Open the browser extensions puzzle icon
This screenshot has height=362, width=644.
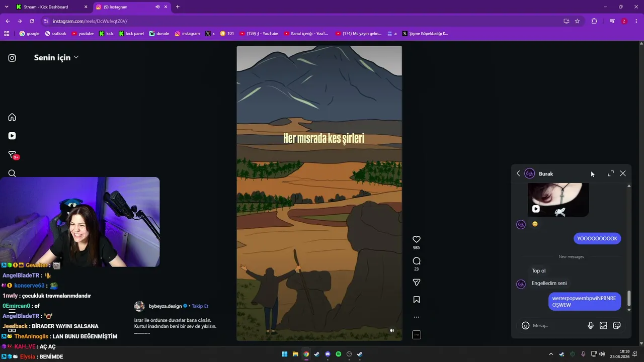594,21
